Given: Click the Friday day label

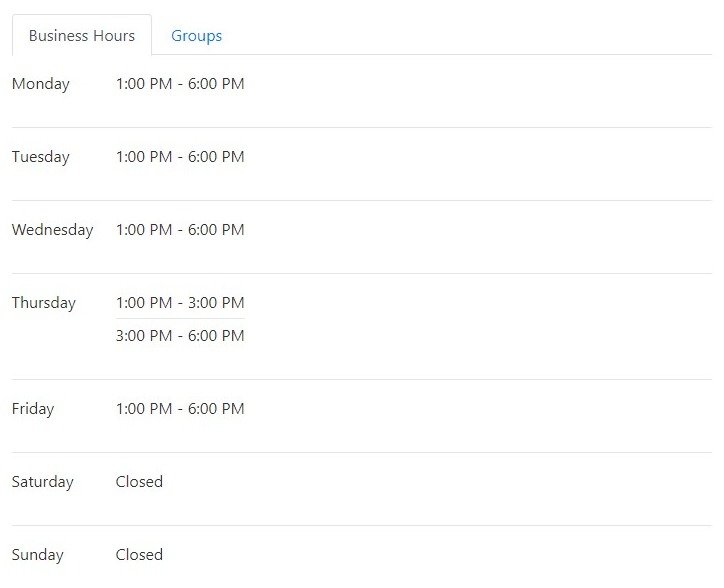Looking at the screenshot, I should (33, 409).
